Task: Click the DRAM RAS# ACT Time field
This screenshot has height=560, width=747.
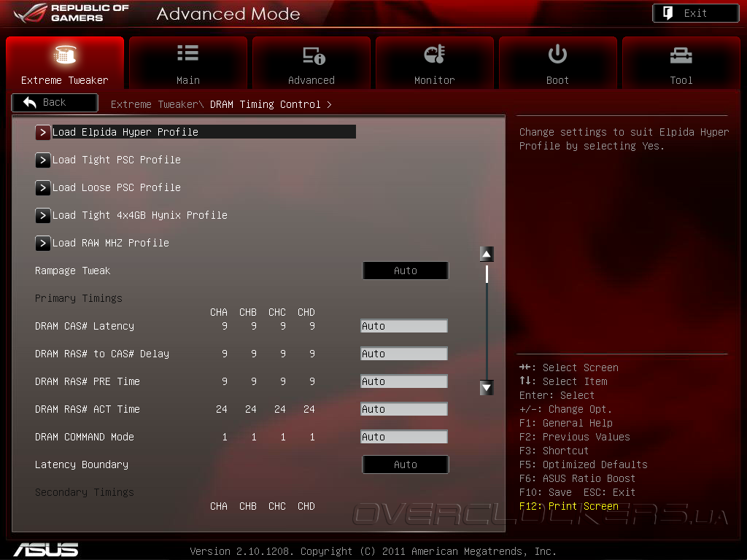Action: 404,409
